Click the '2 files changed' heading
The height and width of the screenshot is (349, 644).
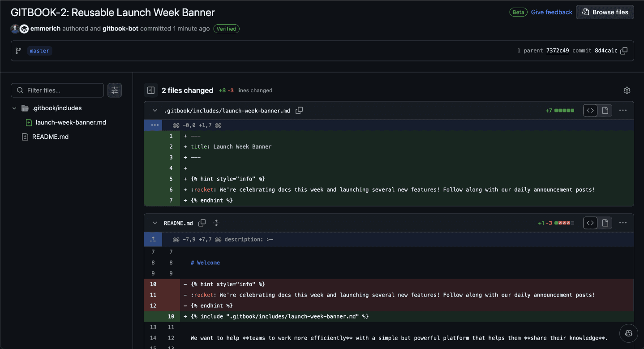187,90
